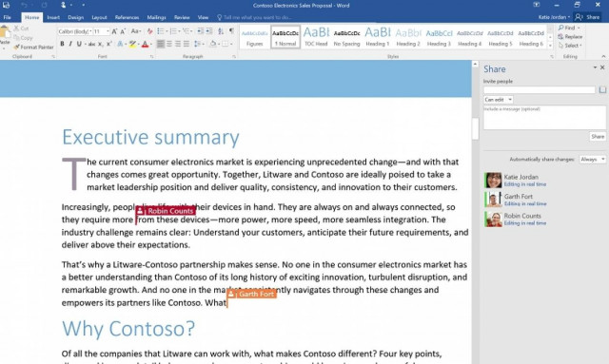Toggle superscript formatting
This screenshot has height=364, width=609.
tap(109, 45)
